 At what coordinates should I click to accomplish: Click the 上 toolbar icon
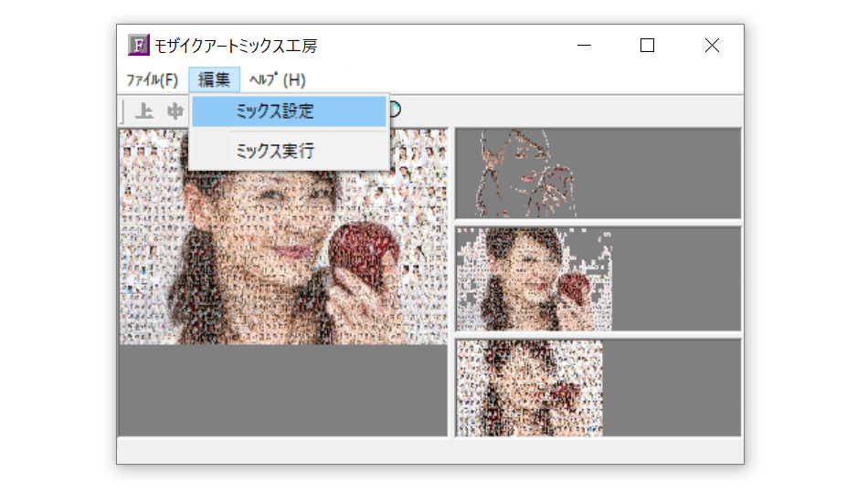pos(144,111)
